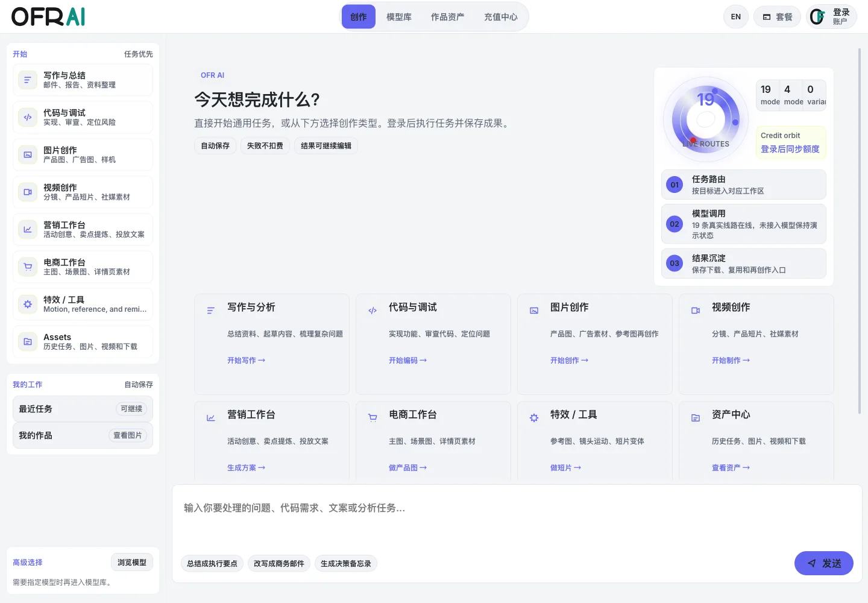Click the folder icon beside sidebar Assets

[28, 342]
